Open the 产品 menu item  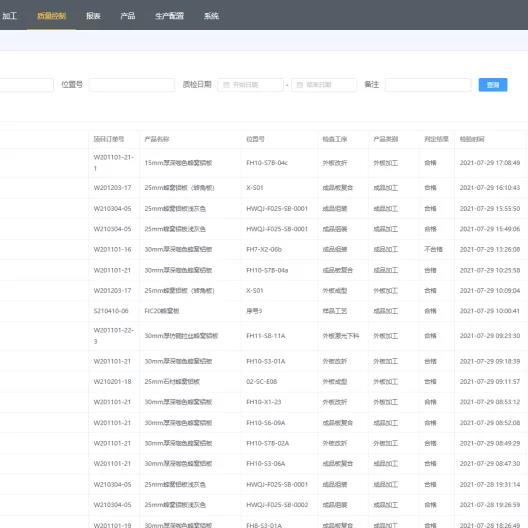click(x=128, y=16)
